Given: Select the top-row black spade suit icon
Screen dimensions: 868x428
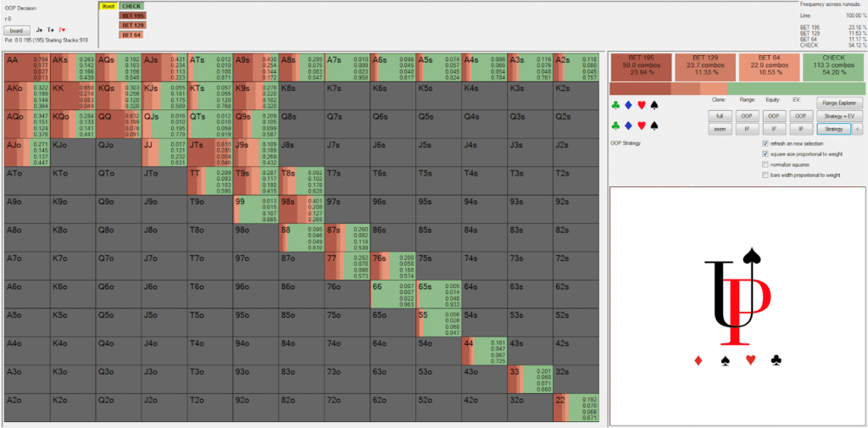Looking at the screenshot, I should [x=654, y=106].
